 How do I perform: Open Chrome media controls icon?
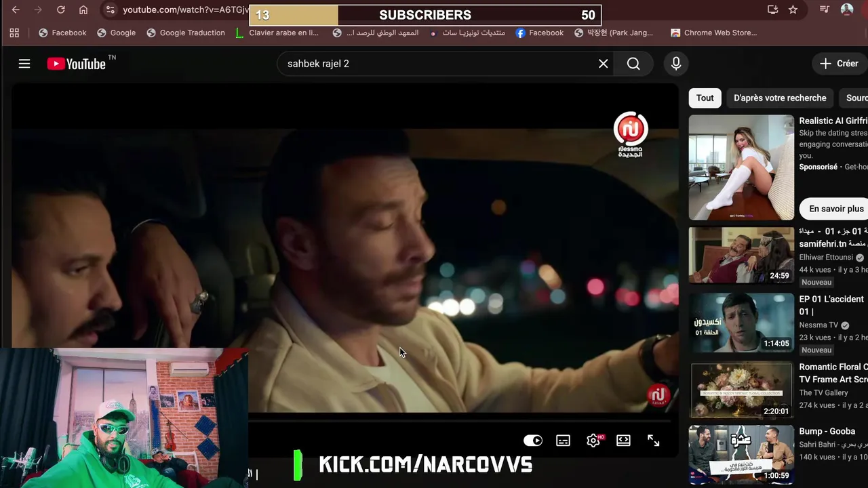825,9
